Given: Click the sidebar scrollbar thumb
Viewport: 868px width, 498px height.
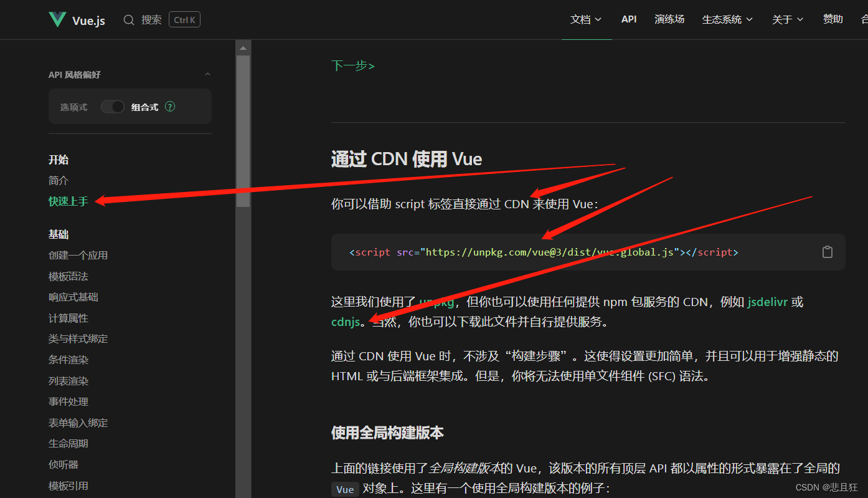Looking at the screenshot, I should (x=243, y=131).
